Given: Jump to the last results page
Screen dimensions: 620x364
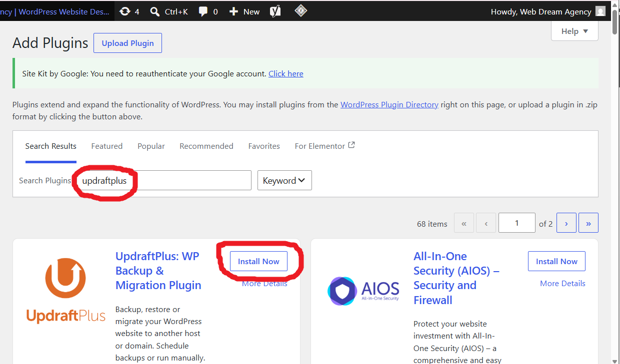Looking at the screenshot, I should click(x=588, y=223).
